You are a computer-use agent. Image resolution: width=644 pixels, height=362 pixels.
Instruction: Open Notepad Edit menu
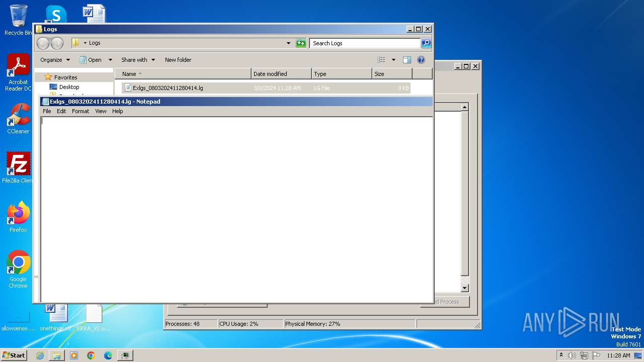[61, 111]
